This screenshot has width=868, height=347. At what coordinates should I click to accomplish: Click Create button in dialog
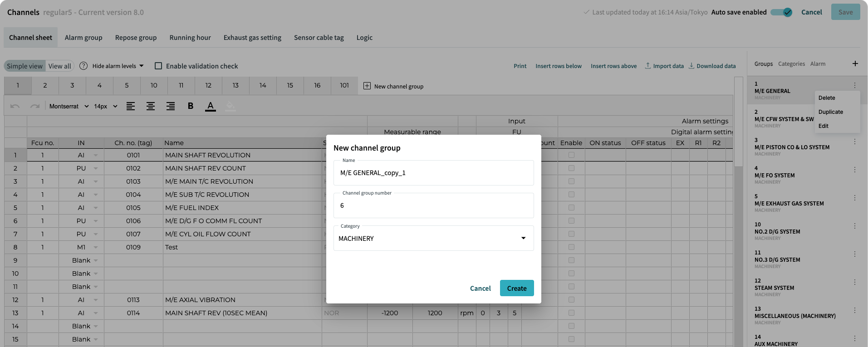point(517,288)
